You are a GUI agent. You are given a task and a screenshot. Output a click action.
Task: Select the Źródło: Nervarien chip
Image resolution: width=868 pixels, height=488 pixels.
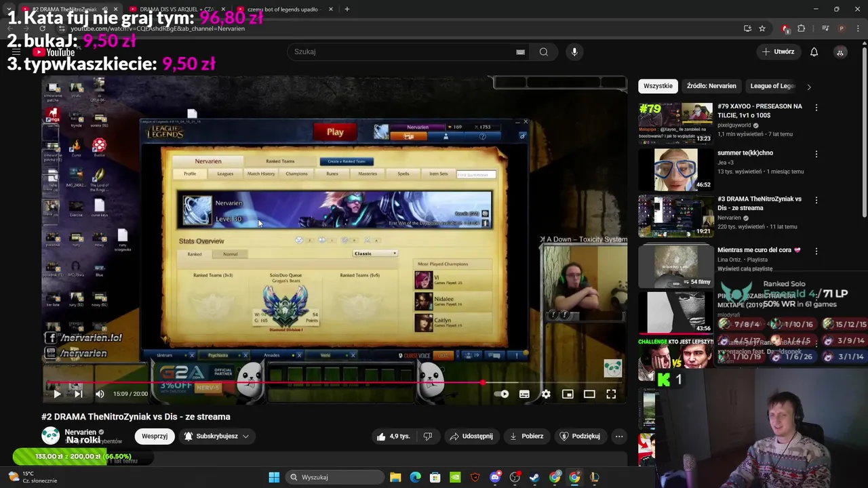[x=711, y=86]
